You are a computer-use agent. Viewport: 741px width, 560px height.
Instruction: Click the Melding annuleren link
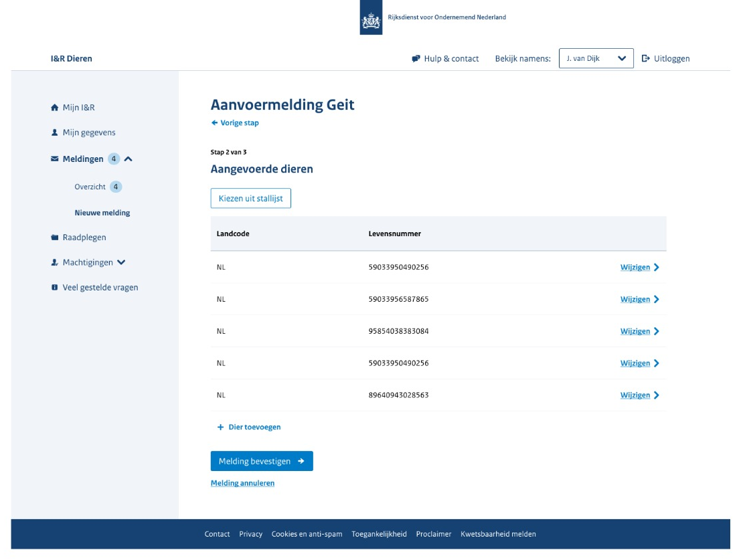click(x=242, y=483)
